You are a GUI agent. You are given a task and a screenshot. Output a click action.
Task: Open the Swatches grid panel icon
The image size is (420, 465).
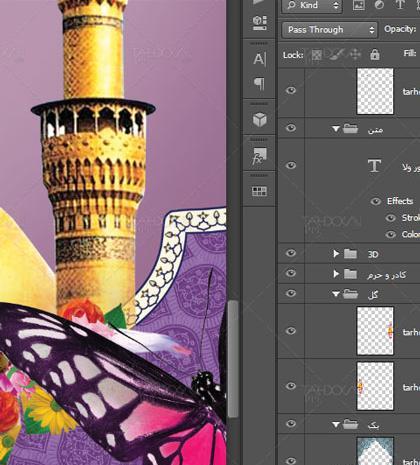pyautogui.click(x=259, y=191)
